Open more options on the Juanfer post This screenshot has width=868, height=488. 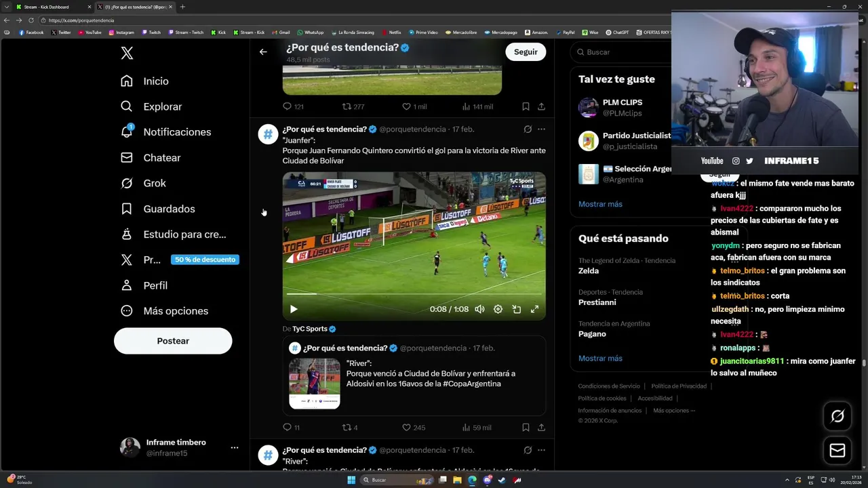click(x=541, y=129)
